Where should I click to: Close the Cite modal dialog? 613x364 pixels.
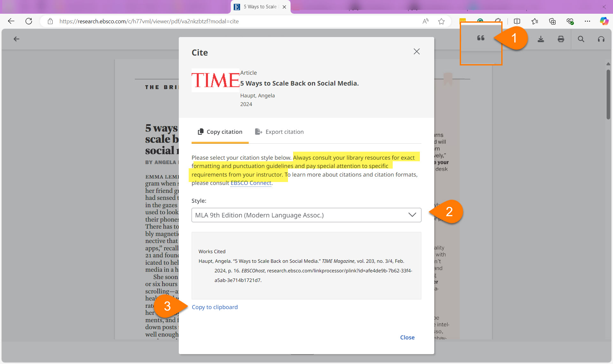click(417, 51)
